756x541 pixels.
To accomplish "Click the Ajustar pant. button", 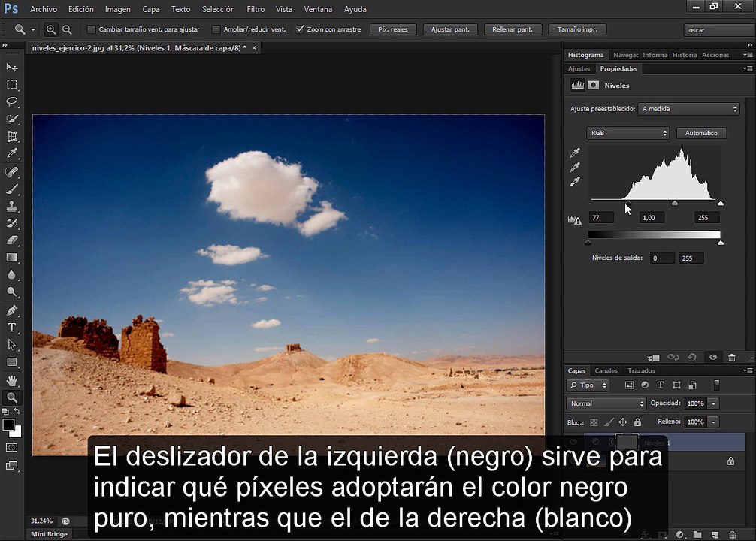I will (x=450, y=29).
